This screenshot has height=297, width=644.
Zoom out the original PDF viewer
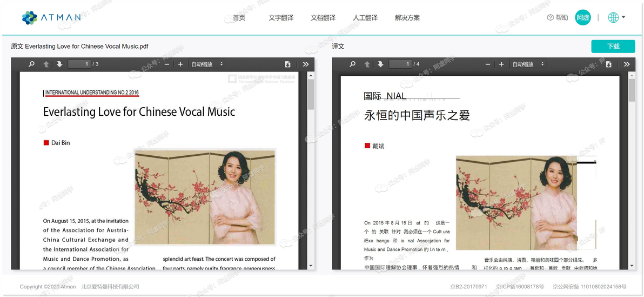(x=167, y=64)
